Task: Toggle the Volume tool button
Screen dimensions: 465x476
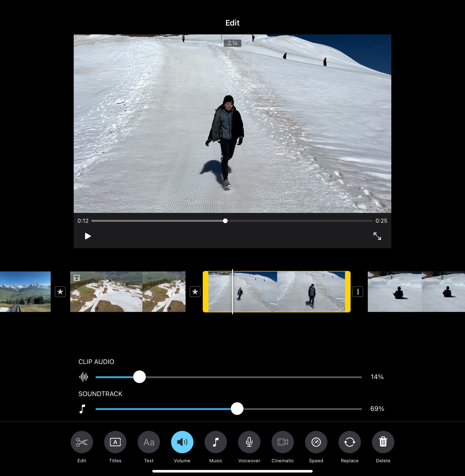Action: pos(182,442)
